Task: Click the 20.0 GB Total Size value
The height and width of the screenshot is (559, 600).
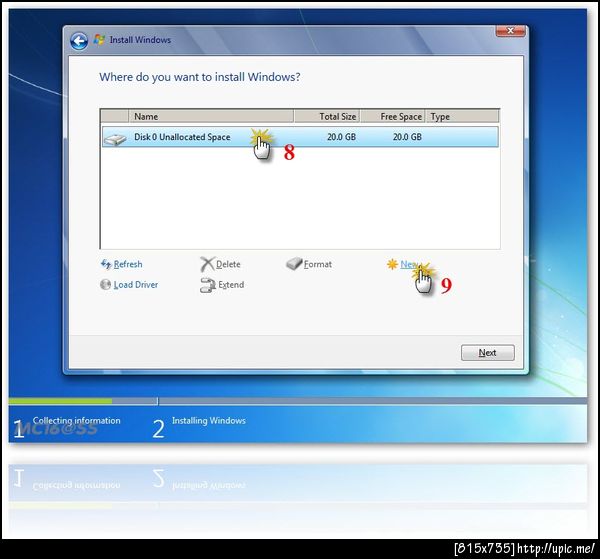Action: click(341, 137)
